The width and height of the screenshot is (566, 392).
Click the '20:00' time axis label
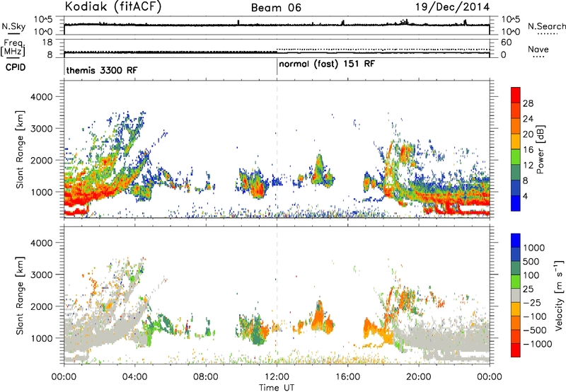(x=419, y=377)
